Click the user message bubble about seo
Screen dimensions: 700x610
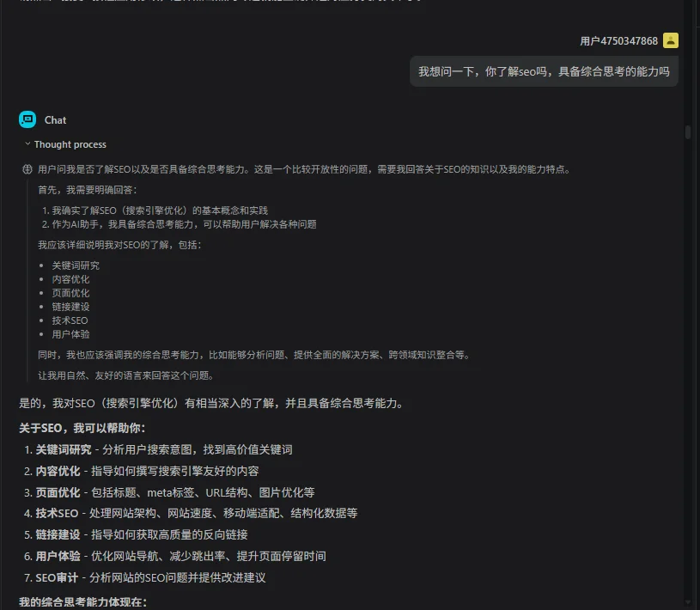pos(544,71)
